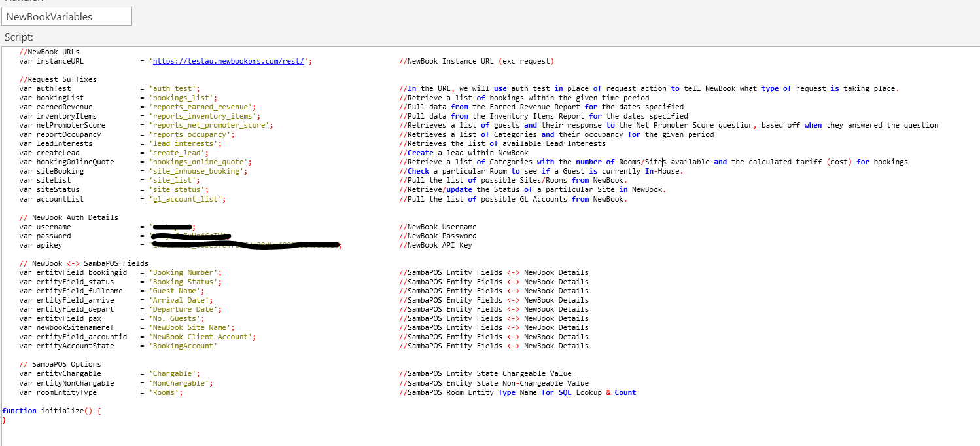Click the 'bookings_list' string value
This screenshot has height=446, width=980.
[x=182, y=98]
